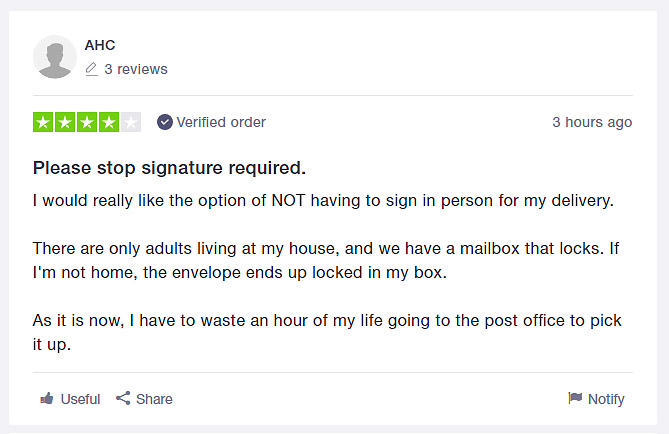Click the fifth grey empty star
This screenshot has width=669, height=434.
click(131, 122)
